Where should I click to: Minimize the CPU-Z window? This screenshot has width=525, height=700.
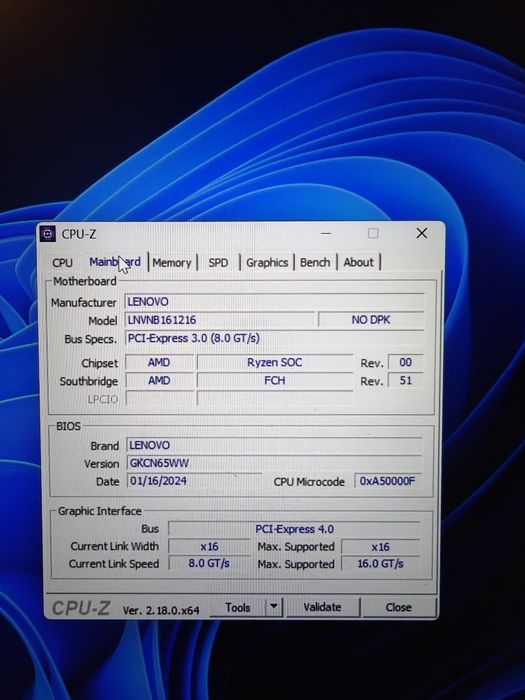326,233
